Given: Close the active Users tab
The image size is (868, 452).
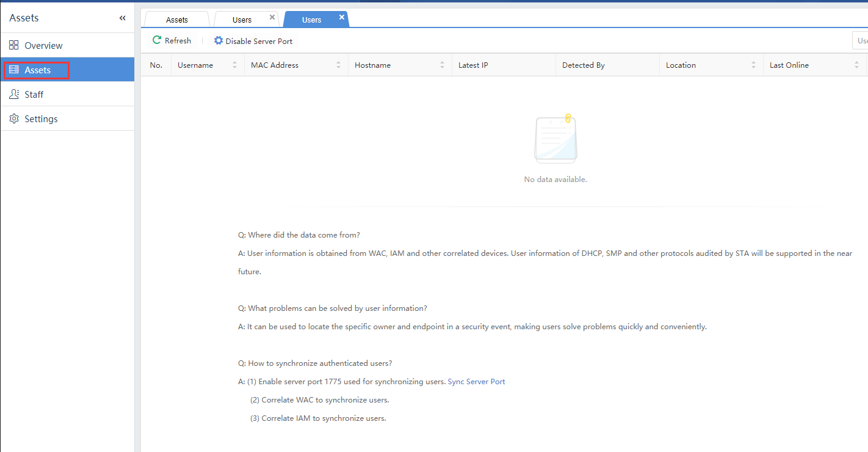Looking at the screenshot, I should coord(342,17).
